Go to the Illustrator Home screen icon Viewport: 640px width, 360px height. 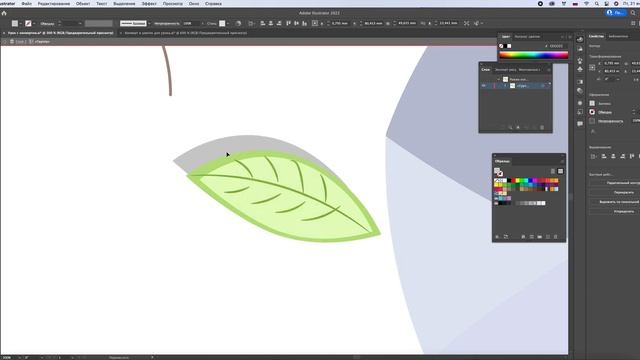click(4, 13)
